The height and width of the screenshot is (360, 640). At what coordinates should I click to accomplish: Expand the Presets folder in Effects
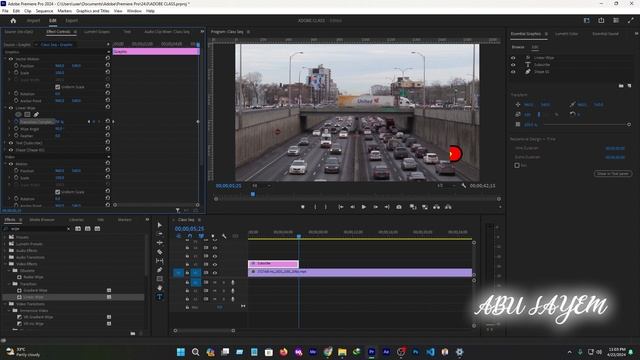(5, 237)
